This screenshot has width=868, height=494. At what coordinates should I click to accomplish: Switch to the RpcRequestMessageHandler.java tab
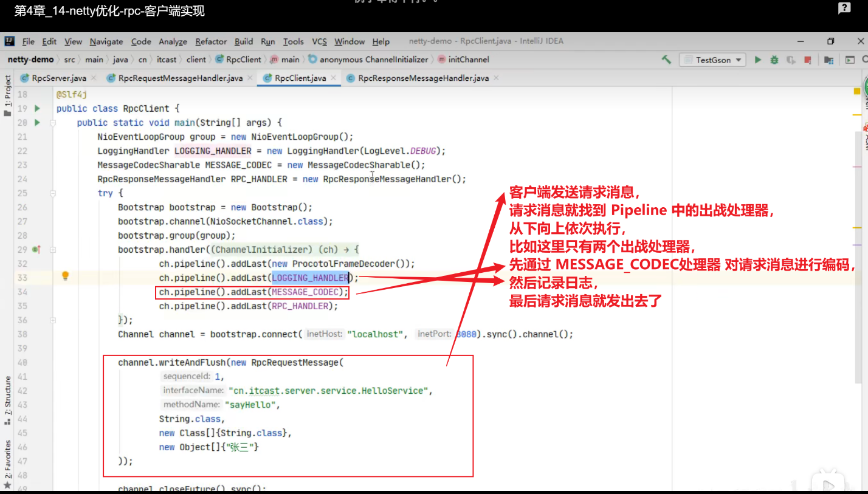click(x=181, y=78)
